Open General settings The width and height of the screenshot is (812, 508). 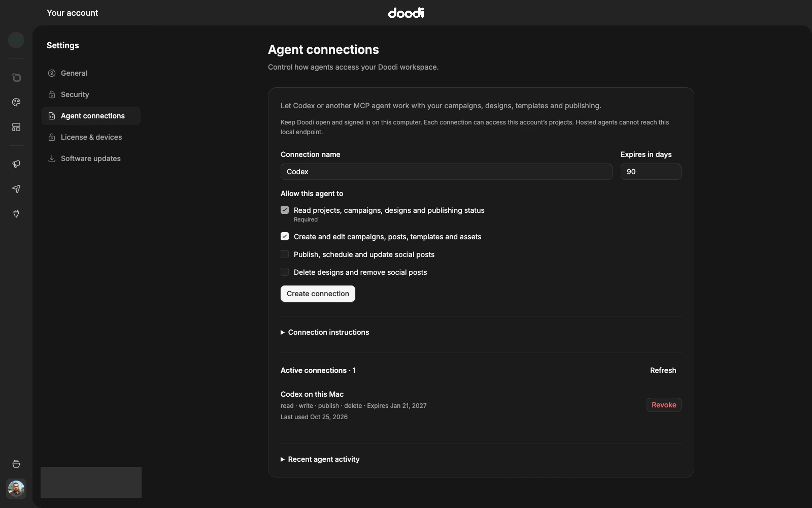(91, 73)
